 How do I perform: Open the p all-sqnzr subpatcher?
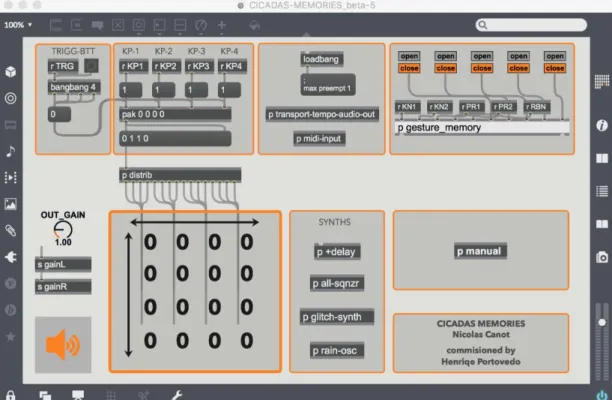(x=337, y=283)
